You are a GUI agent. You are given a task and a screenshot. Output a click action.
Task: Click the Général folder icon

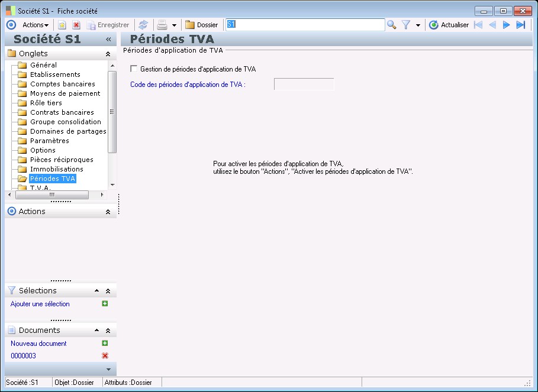(22, 65)
